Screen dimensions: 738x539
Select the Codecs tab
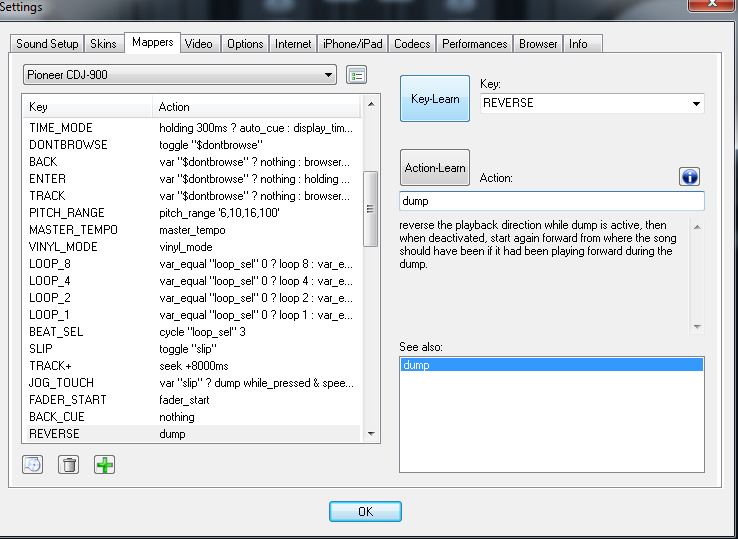[412, 44]
